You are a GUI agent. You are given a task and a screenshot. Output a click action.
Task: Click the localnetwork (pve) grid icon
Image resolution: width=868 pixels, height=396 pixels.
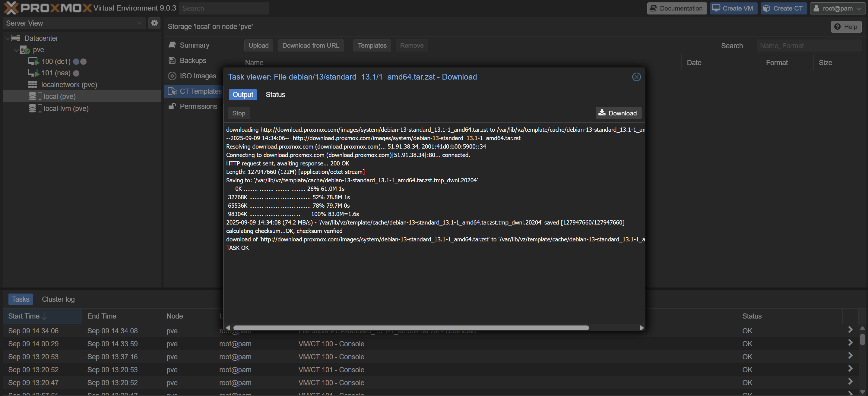[x=32, y=84]
